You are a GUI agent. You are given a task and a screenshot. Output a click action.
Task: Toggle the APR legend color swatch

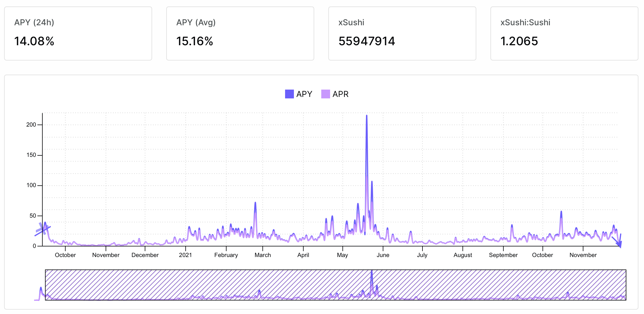pos(325,94)
